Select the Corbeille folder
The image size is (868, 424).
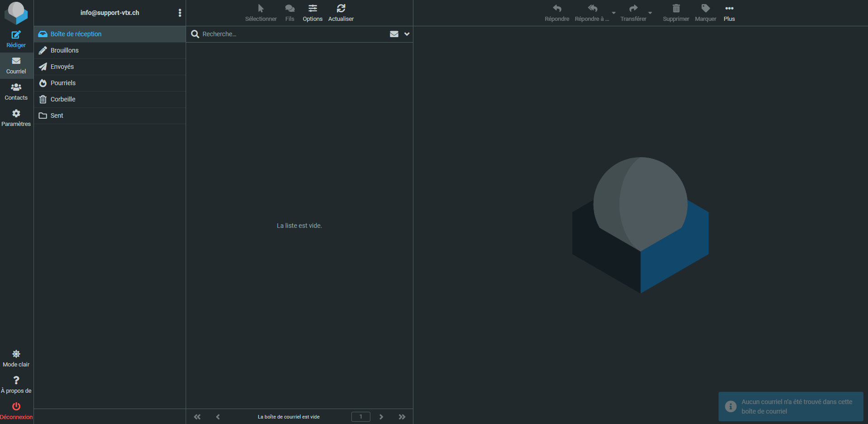point(110,99)
